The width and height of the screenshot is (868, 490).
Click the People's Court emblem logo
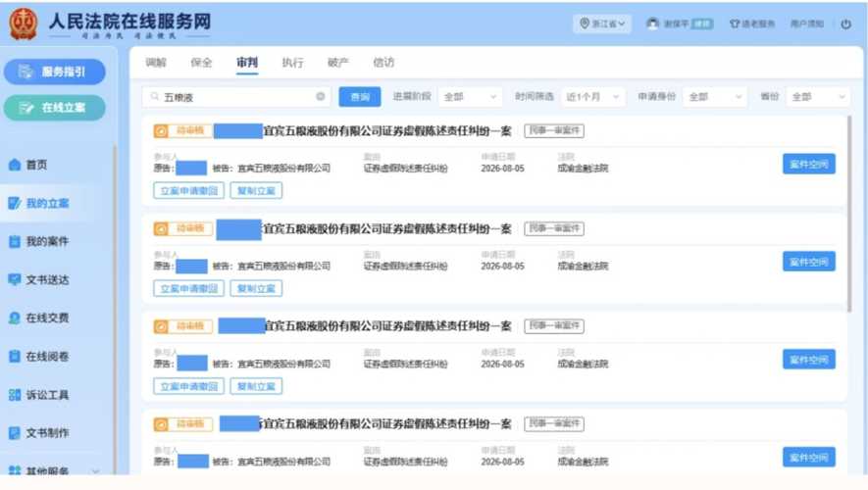(24, 24)
